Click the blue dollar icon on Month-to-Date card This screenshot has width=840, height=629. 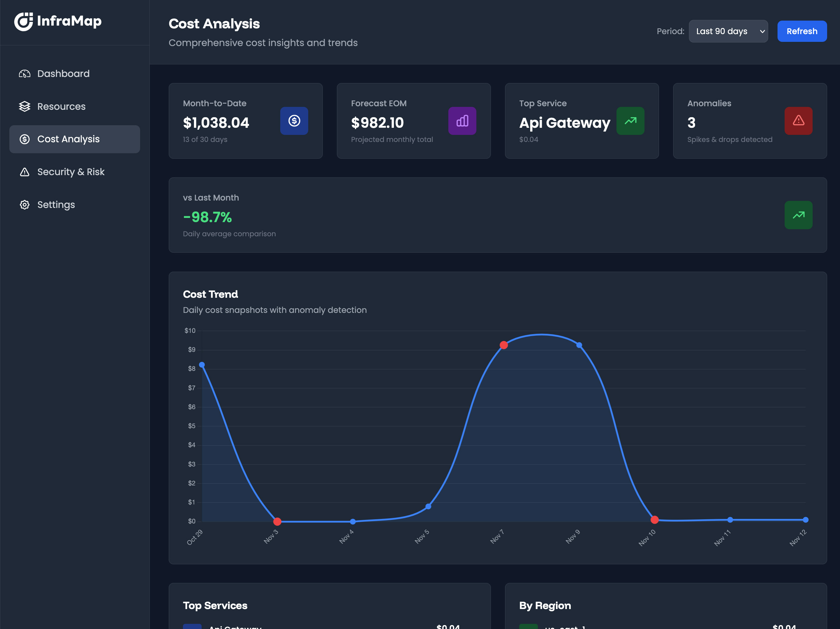point(294,121)
